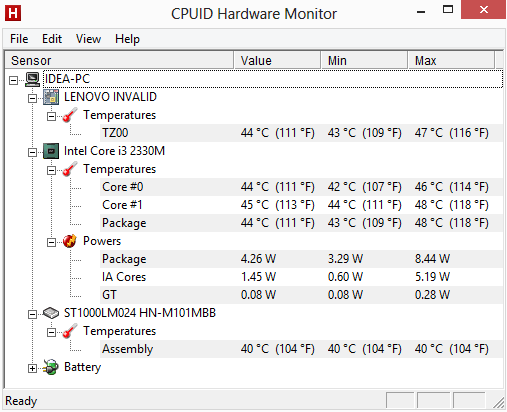The width and height of the screenshot is (507, 412).
Task: Click the HWMonitor logo in the title bar
Action: pos(13,13)
